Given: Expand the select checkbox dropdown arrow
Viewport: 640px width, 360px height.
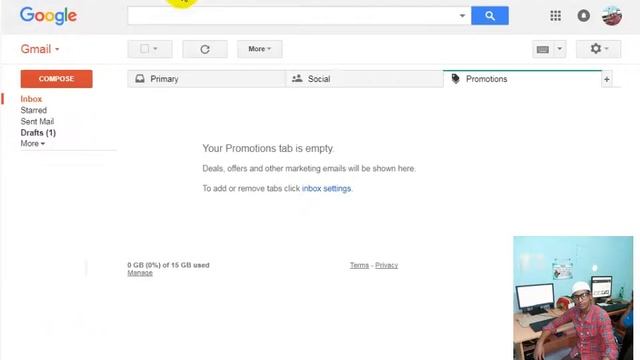Looking at the screenshot, I should pos(155,49).
